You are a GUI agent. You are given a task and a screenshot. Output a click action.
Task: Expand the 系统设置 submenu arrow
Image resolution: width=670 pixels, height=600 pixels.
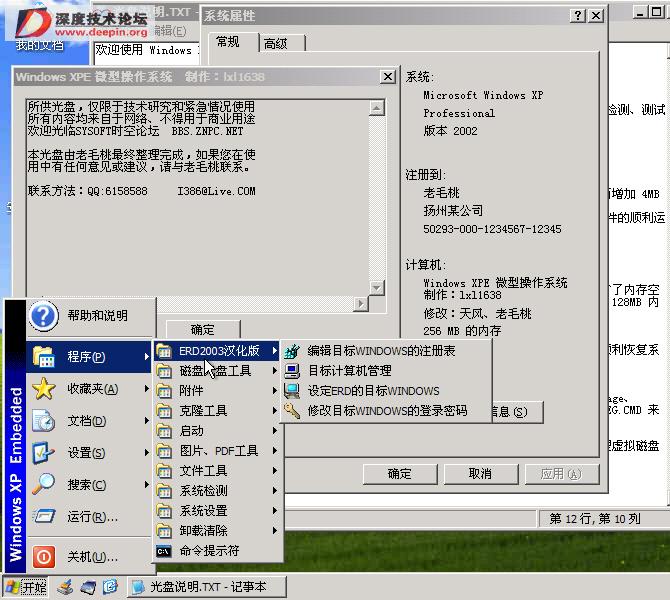click(x=275, y=511)
